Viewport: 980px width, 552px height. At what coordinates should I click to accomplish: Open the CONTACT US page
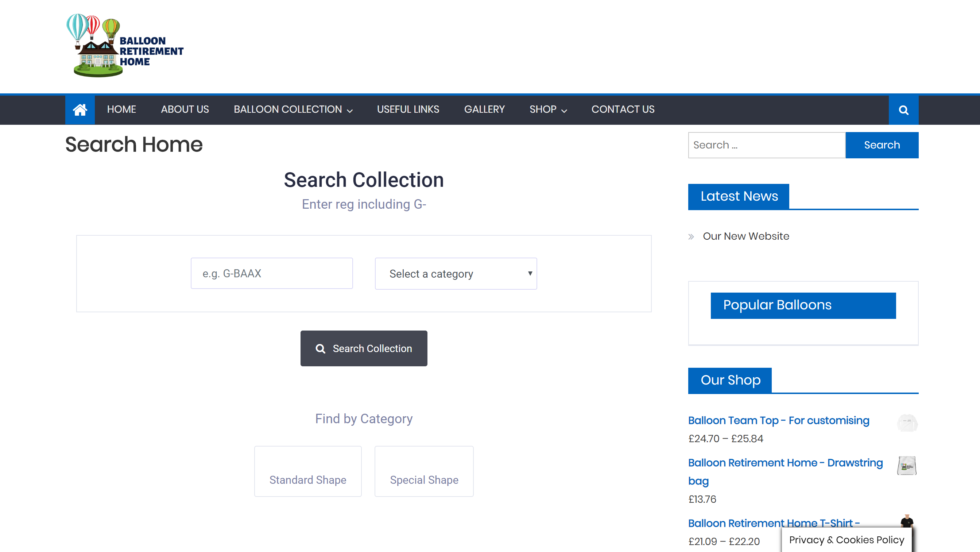[623, 110]
